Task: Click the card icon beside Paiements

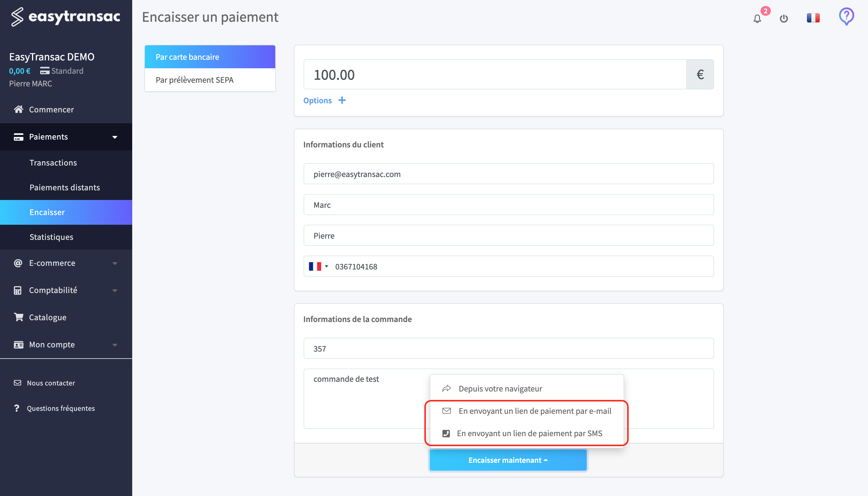Action: 18,137
